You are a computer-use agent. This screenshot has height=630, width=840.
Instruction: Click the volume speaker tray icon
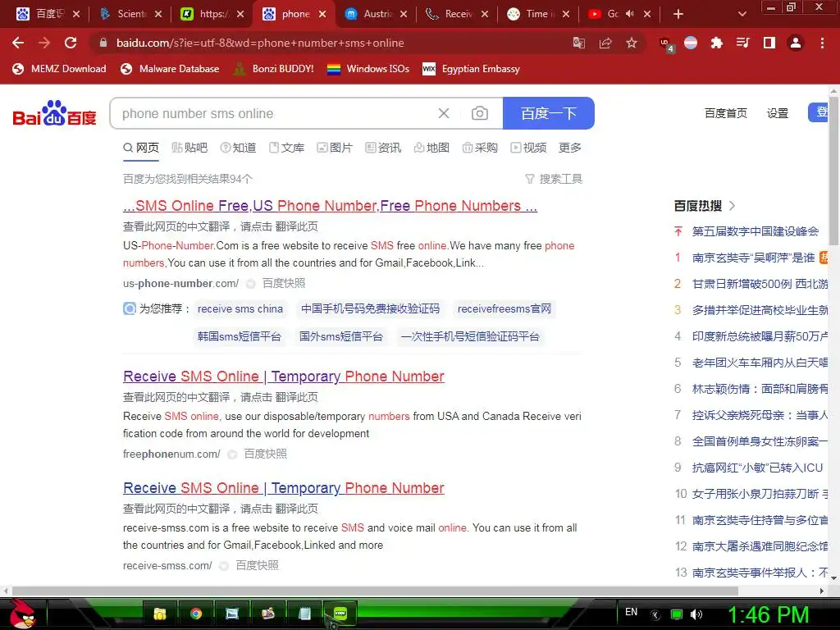(696, 614)
